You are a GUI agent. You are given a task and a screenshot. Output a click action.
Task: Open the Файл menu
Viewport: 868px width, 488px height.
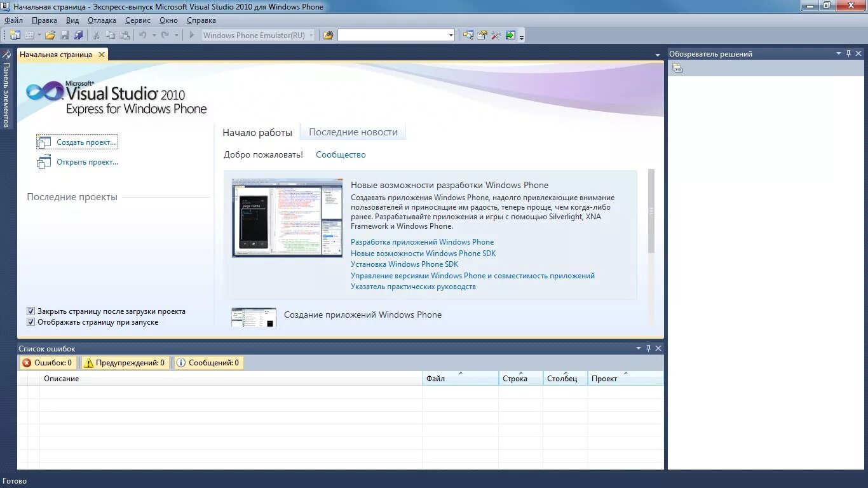[13, 20]
